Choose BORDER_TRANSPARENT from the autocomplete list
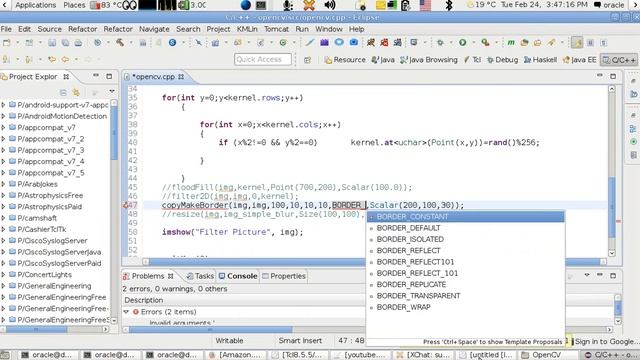640x360 pixels. point(465,296)
